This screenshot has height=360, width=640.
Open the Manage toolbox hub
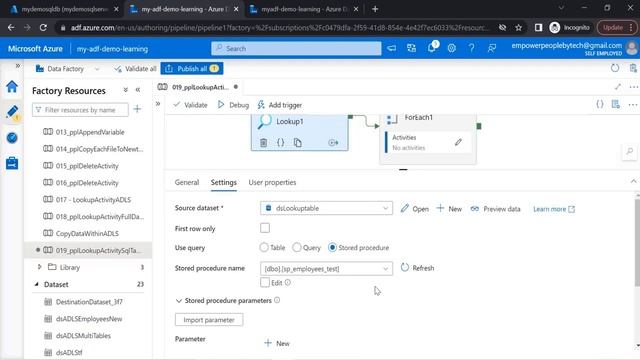pos(12,163)
